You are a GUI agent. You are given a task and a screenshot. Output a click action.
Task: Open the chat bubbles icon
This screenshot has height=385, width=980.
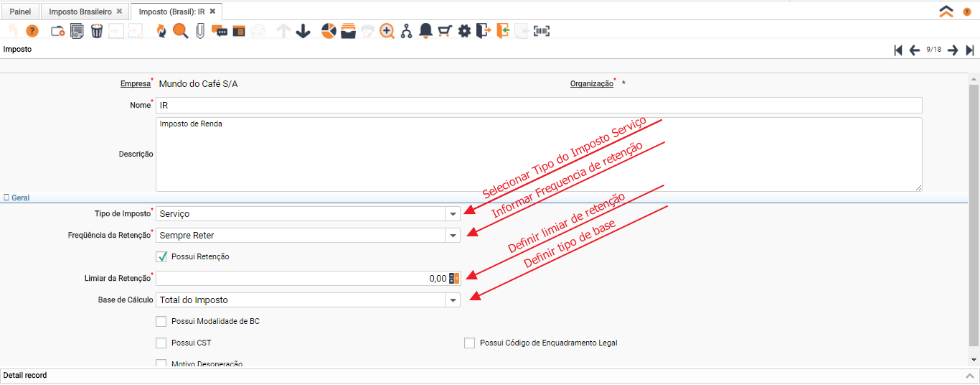220,31
